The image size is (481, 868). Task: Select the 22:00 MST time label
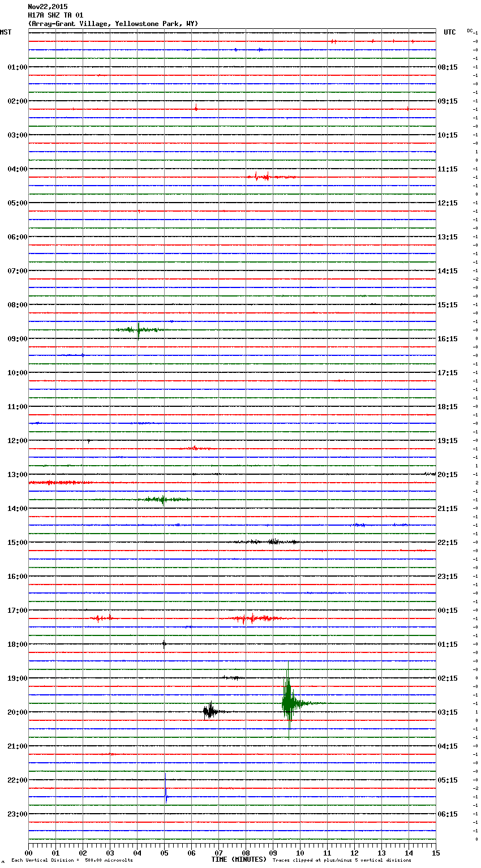point(17,780)
